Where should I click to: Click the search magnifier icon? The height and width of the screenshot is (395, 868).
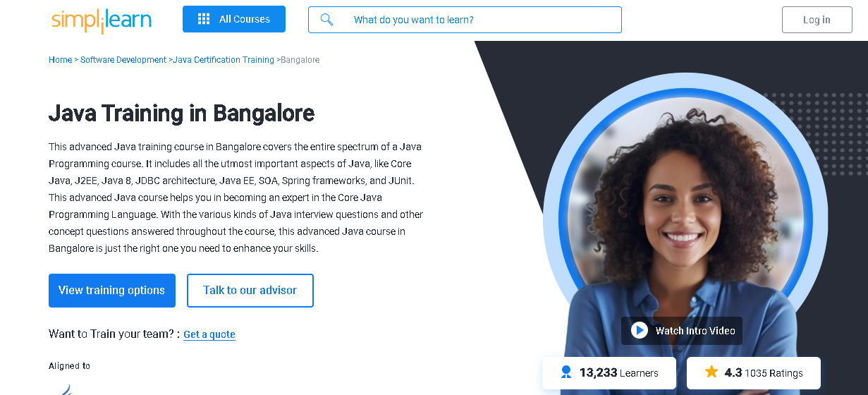[x=326, y=20]
